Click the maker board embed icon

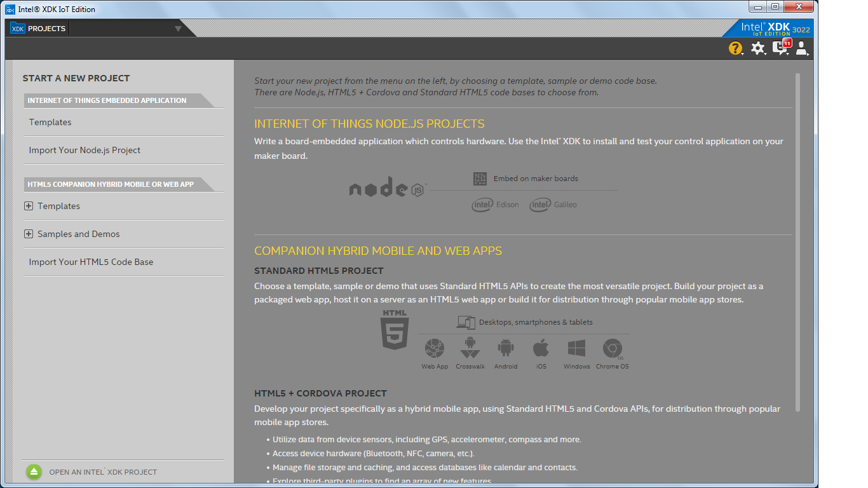(480, 179)
